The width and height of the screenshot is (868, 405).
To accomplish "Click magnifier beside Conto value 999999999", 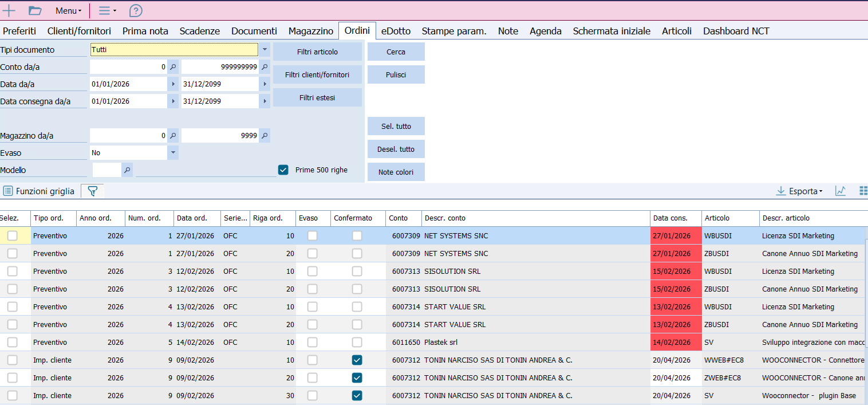I will click(265, 67).
